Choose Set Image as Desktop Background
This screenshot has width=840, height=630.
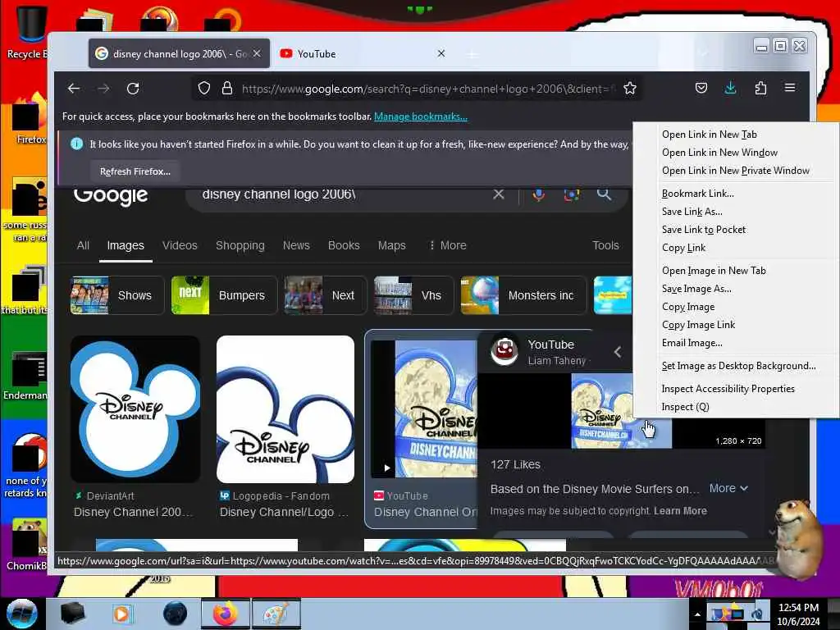(x=738, y=366)
